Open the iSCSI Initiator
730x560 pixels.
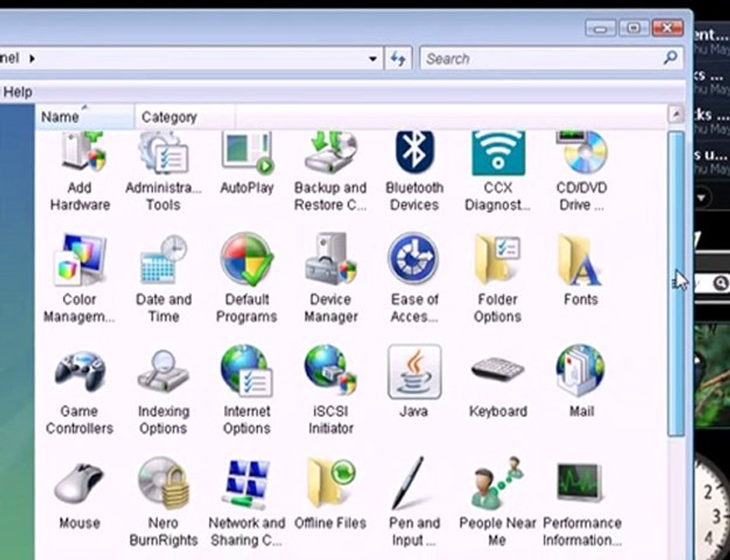[330, 390]
